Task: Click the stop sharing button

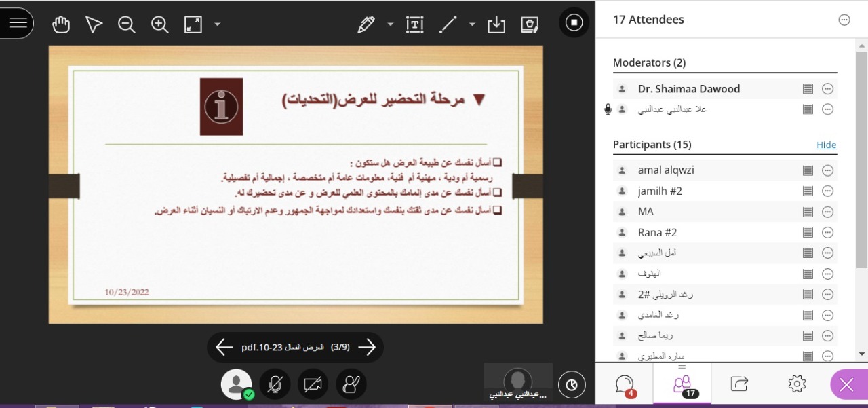Action: (x=574, y=23)
